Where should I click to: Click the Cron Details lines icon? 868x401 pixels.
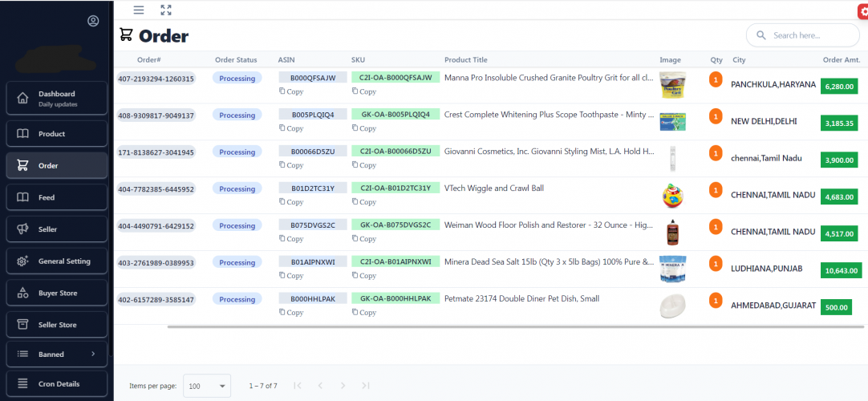point(22,383)
